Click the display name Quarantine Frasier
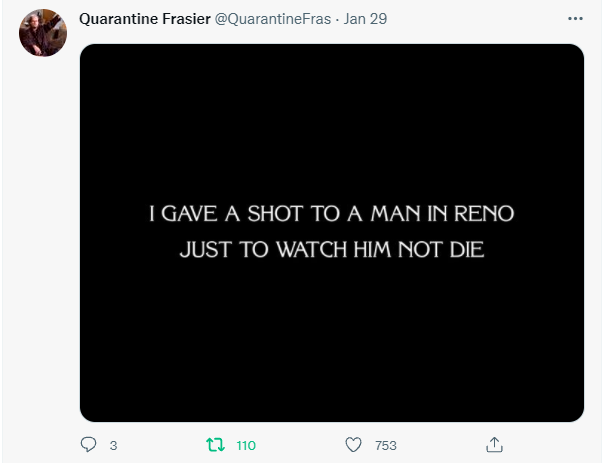This screenshot has height=463, width=603. (145, 19)
